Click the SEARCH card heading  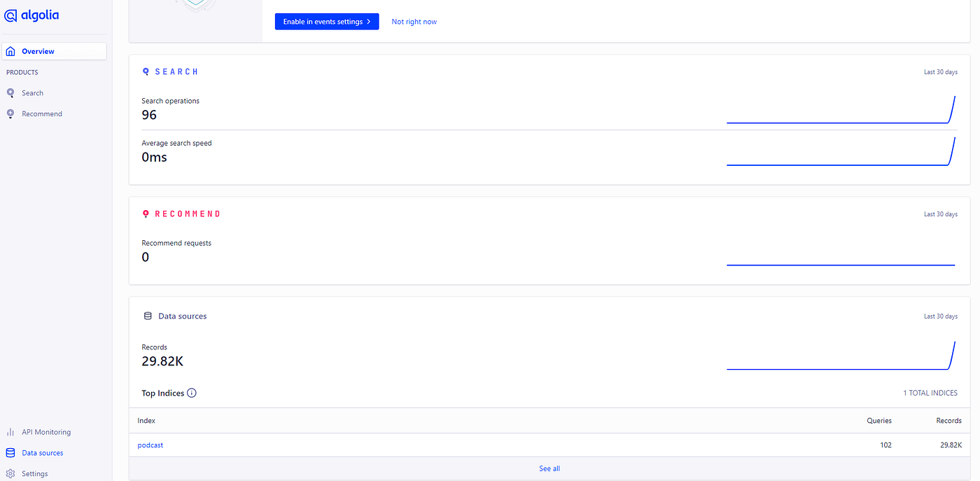(x=176, y=71)
